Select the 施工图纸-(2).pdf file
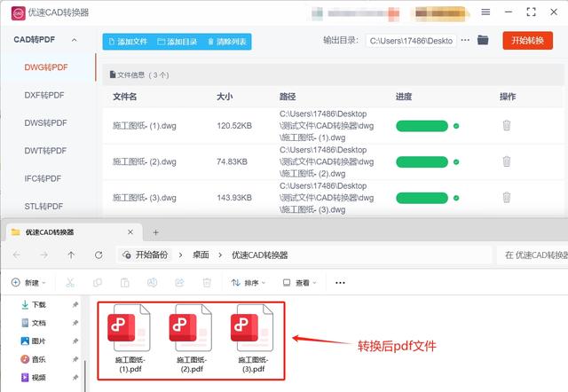This screenshot has height=392, width=568. [192, 340]
